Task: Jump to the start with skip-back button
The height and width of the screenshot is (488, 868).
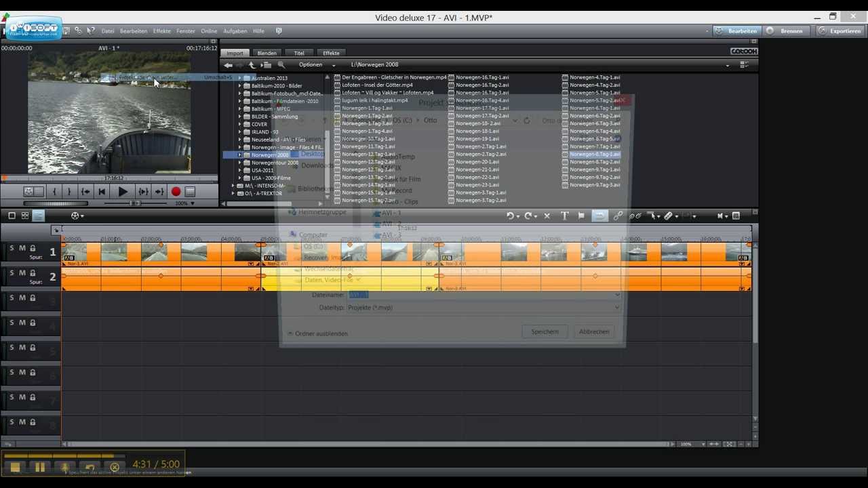Action: (x=102, y=192)
